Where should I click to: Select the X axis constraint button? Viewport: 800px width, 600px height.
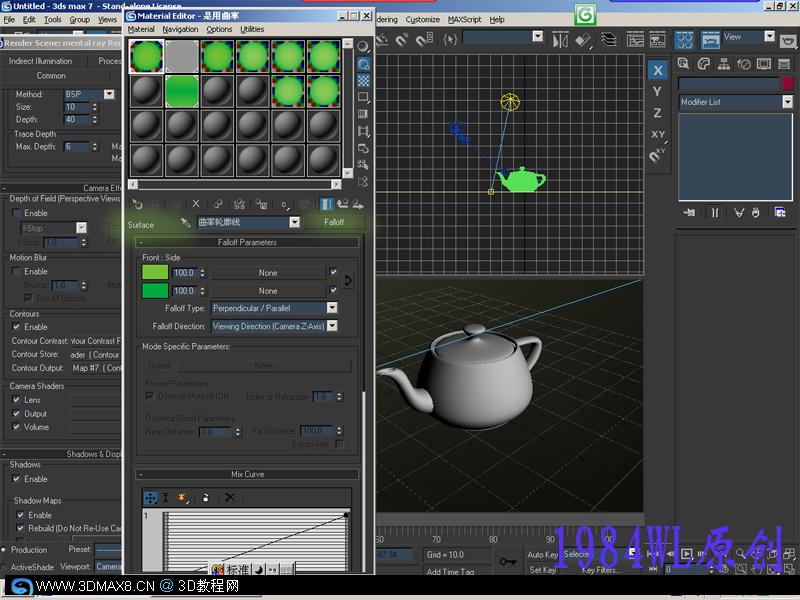(x=657, y=70)
